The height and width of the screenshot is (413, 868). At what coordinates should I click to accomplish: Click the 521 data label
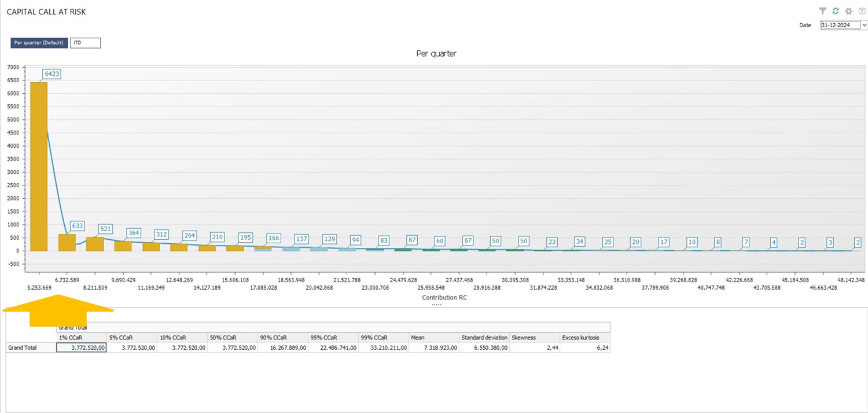coord(105,229)
